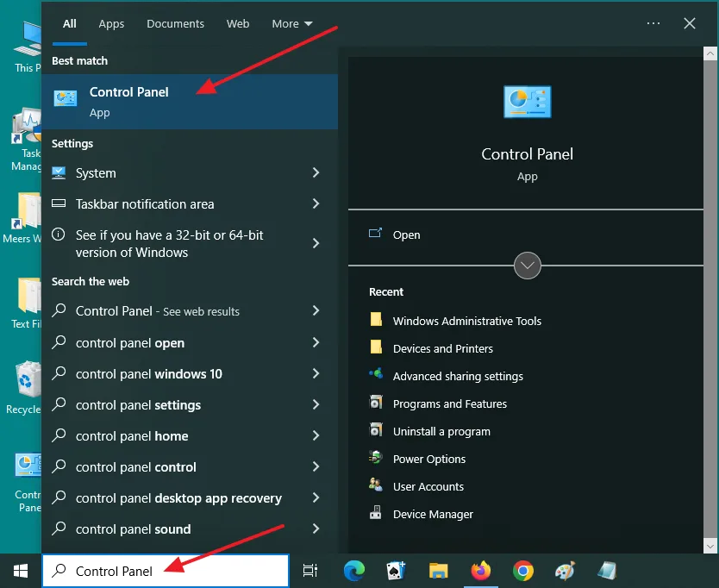Image resolution: width=719 pixels, height=588 pixels.
Task: Switch to the Web search tab
Action: point(238,24)
